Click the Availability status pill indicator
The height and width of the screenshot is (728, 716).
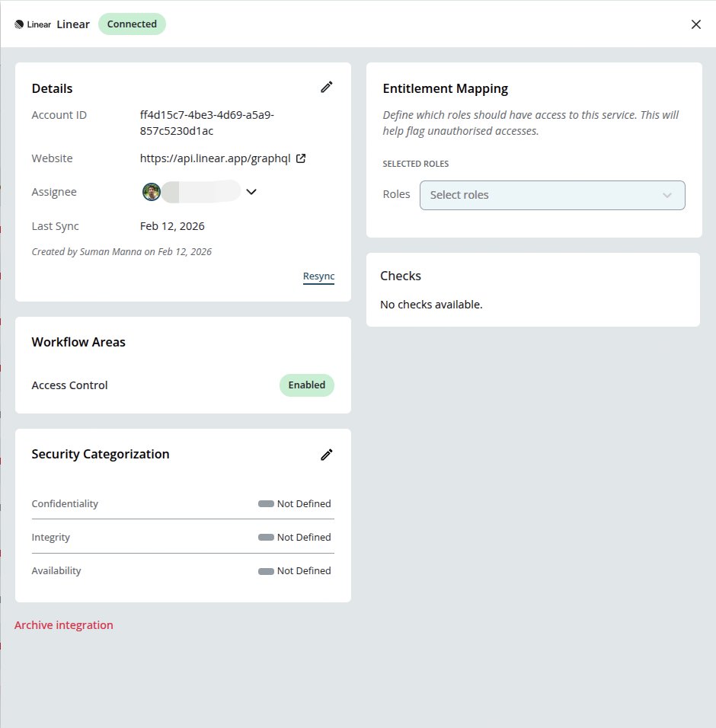(x=267, y=570)
